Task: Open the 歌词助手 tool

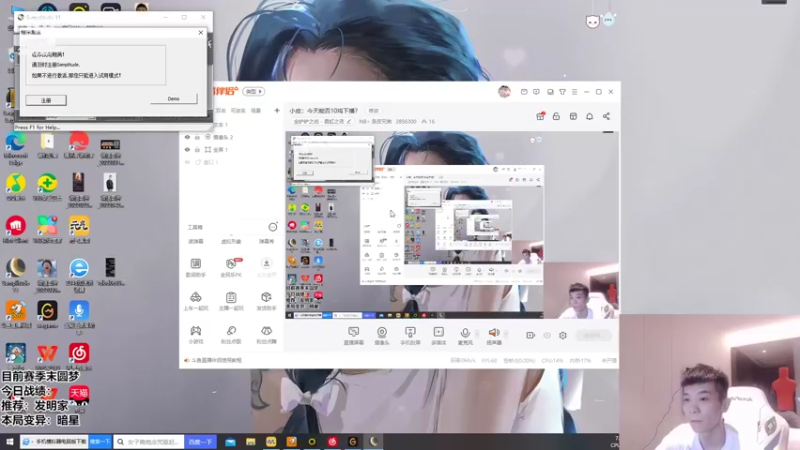Action: point(195,267)
